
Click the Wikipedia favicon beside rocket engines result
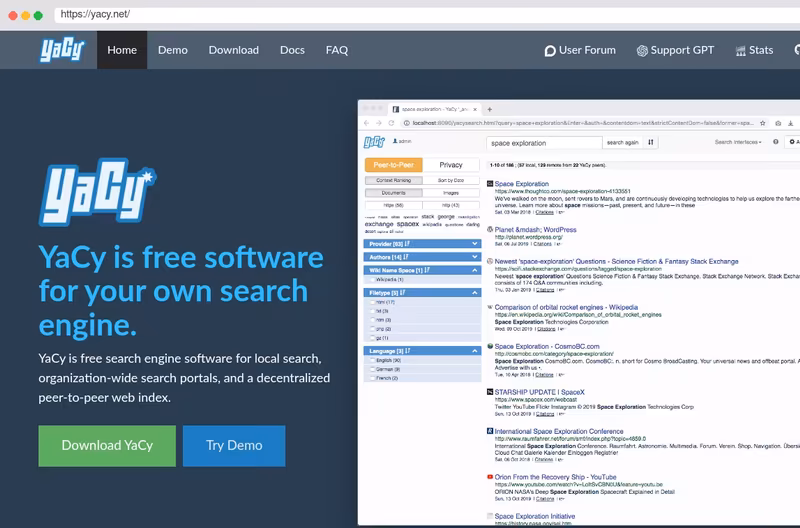pos(490,307)
